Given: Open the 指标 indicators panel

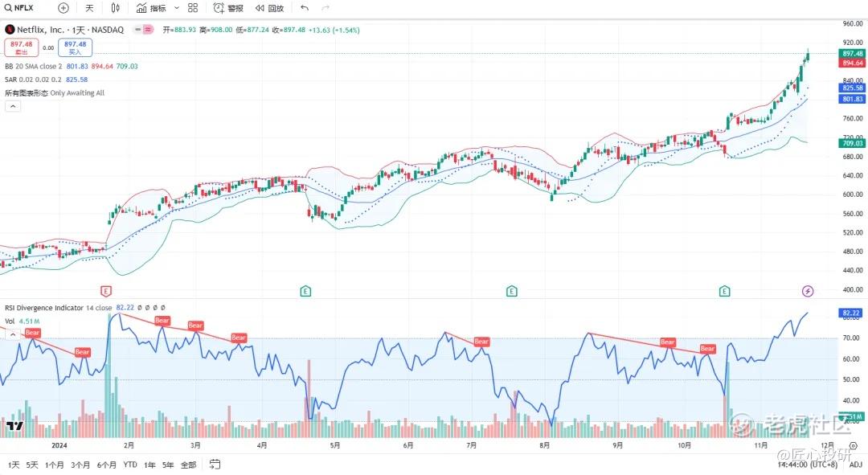Looking at the screenshot, I should pyautogui.click(x=151, y=8).
